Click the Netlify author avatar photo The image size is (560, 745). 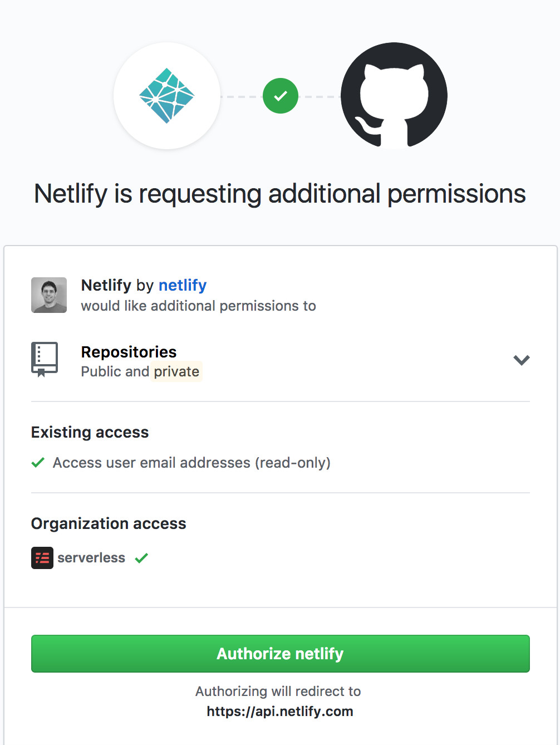pyautogui.click(x=49, y=295)
